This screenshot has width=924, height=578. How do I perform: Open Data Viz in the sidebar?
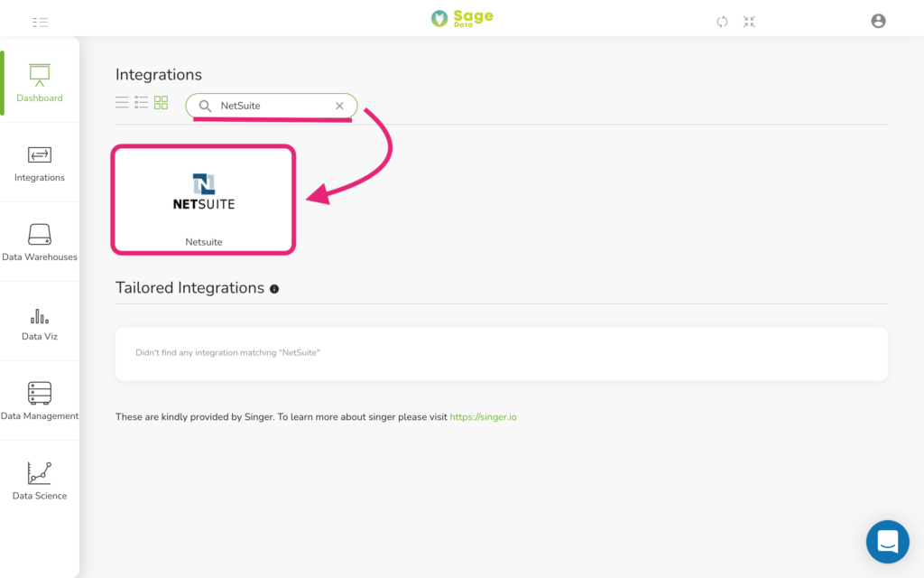40,322
